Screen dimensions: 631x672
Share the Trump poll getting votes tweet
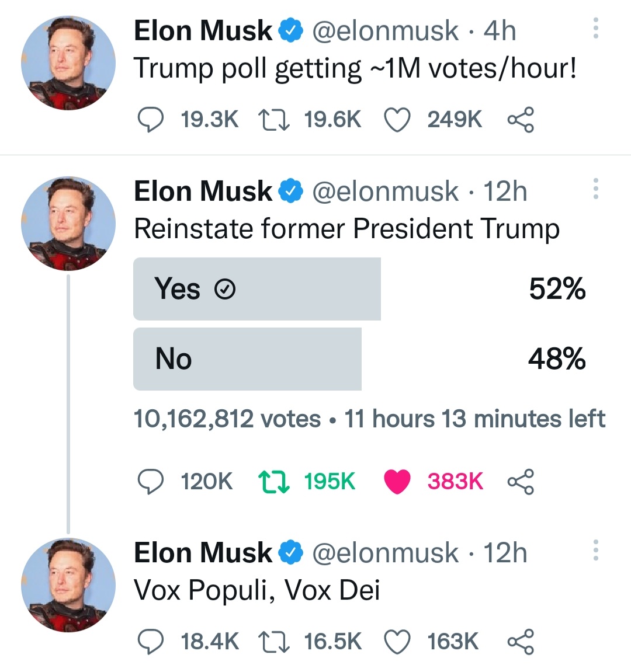521,119
